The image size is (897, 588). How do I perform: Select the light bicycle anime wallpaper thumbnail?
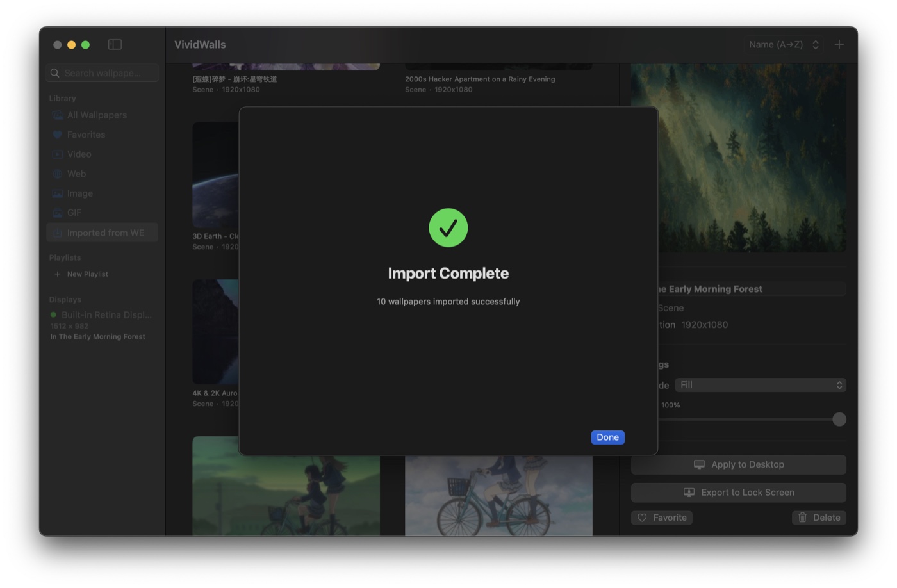(x=498, y=496)
